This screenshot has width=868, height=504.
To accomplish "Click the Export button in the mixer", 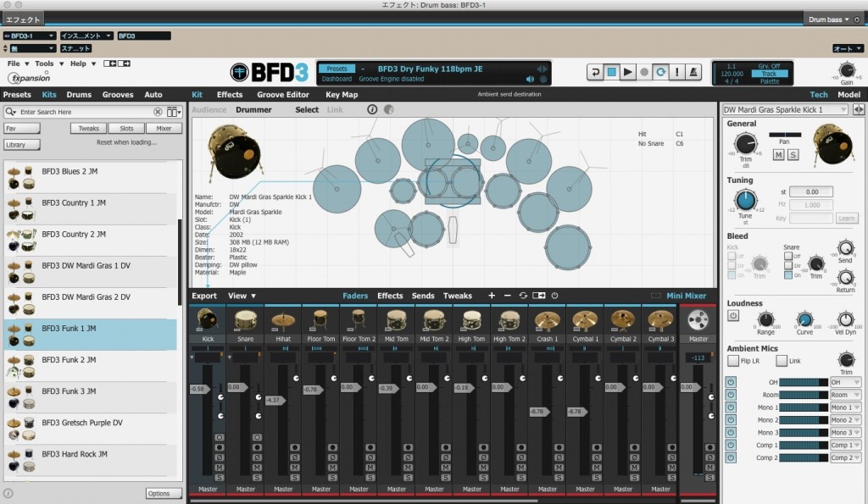I will click(x=204, y=296).
